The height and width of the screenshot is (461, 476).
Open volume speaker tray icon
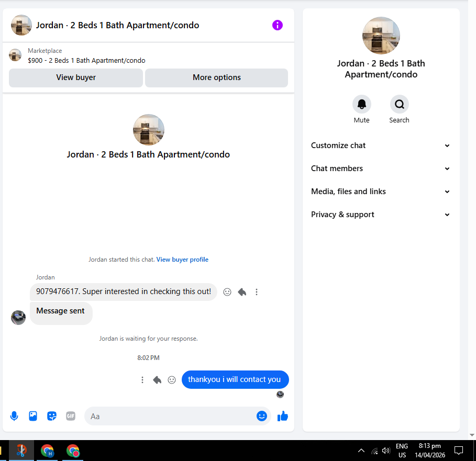pyautogui.click(x=386, y=451)
